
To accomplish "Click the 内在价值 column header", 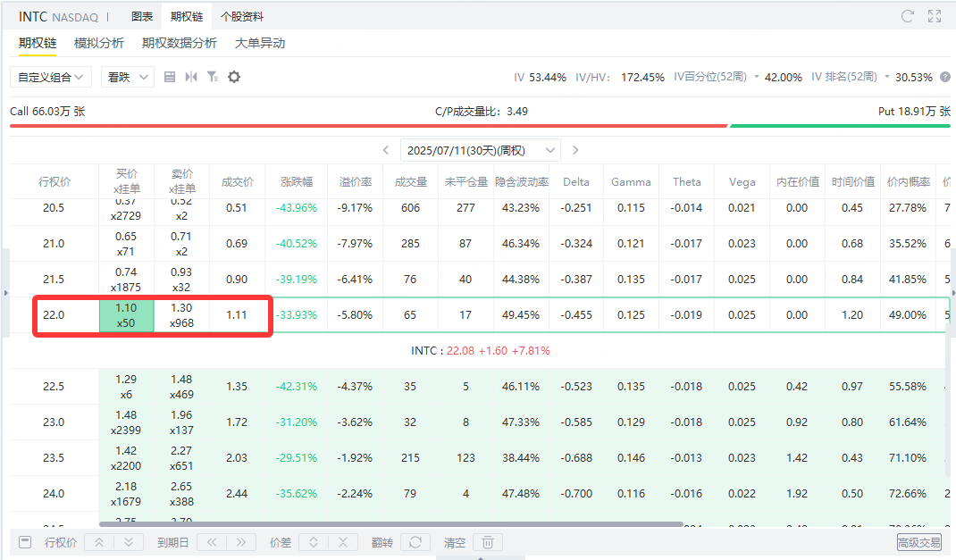I will 798,181.
